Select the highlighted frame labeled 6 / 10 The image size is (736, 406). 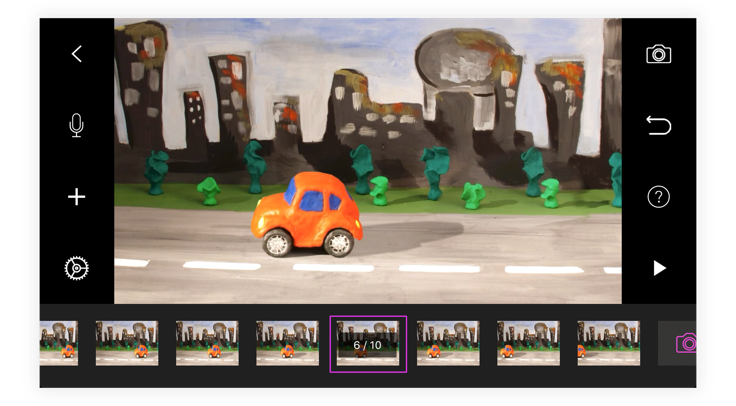[368, 344]
